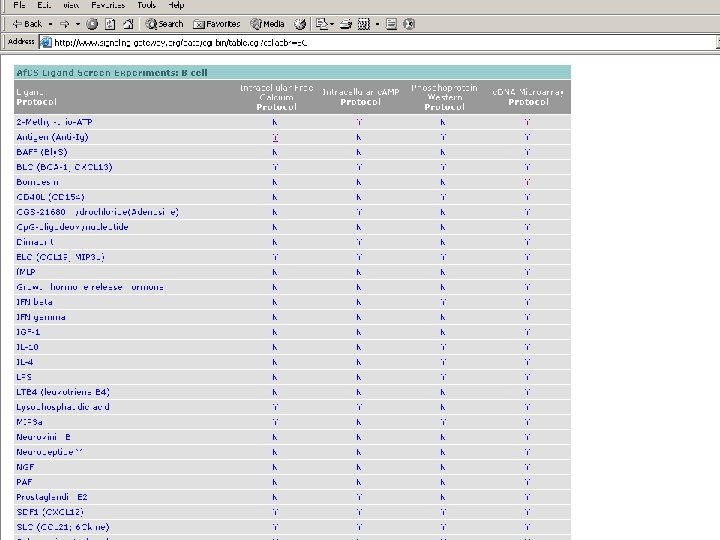
Task: Open the Favorites pane from the toolbar
Action: click(217, 24)
